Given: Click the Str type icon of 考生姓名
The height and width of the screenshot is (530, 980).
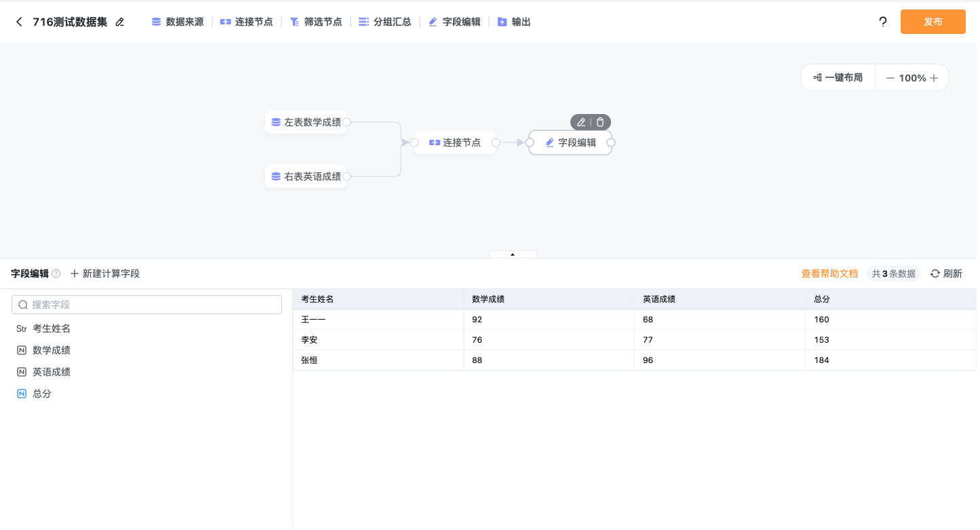Looking at the screenshot, I should tap(22, 328).
